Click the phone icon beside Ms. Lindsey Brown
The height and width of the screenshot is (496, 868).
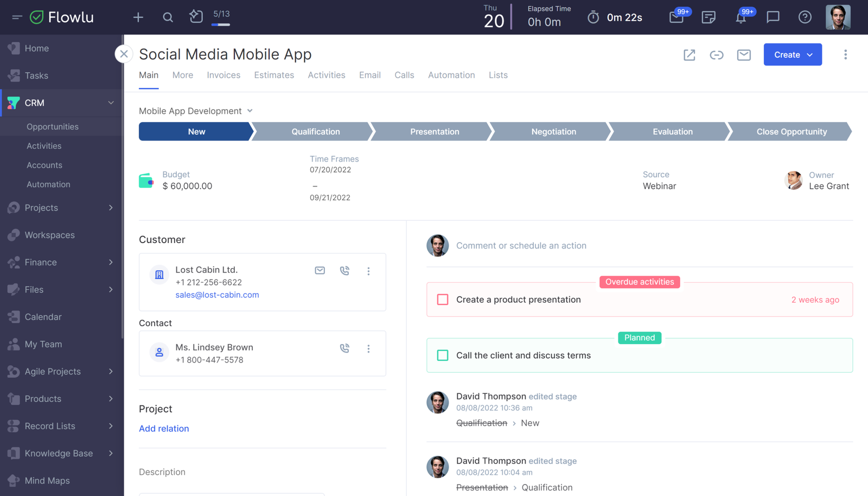(344, 348)
